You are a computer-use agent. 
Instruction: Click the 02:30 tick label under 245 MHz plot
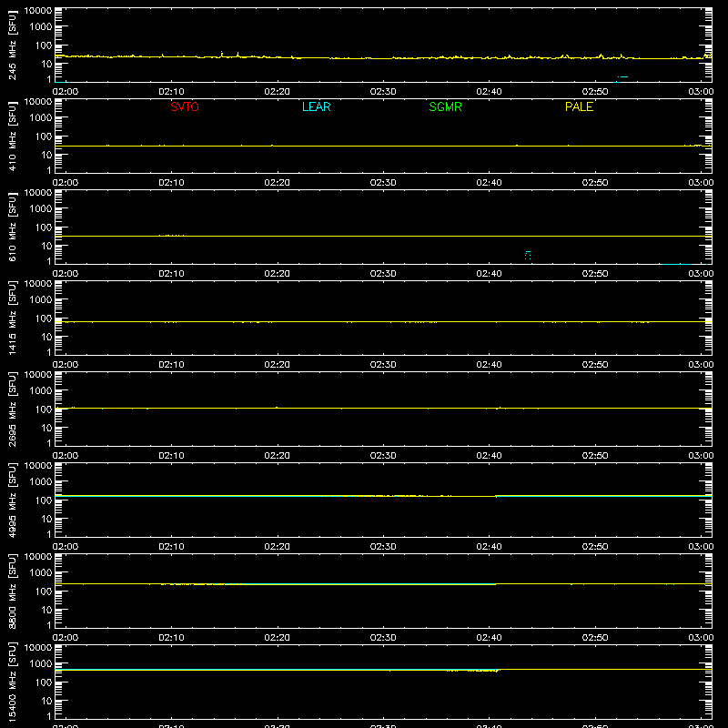383,92
